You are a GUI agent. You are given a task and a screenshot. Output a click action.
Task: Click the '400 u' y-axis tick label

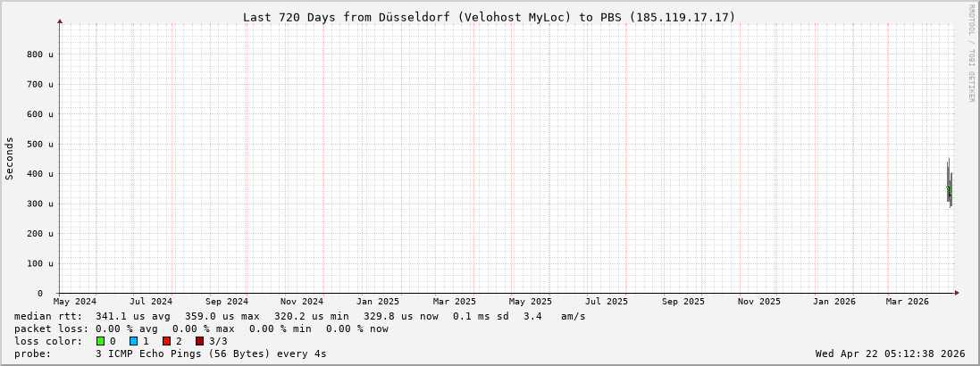(39, 174)
